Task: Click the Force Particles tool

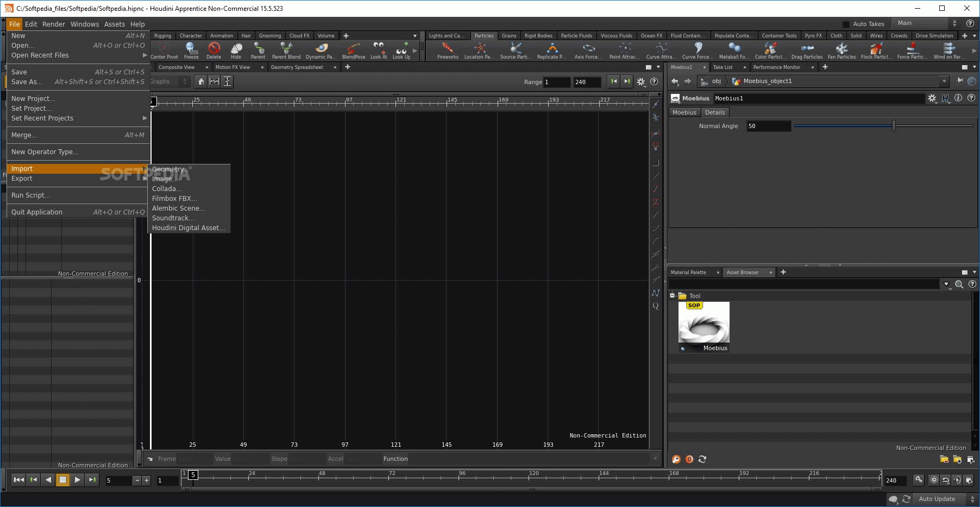Action: tap(913, 50)
